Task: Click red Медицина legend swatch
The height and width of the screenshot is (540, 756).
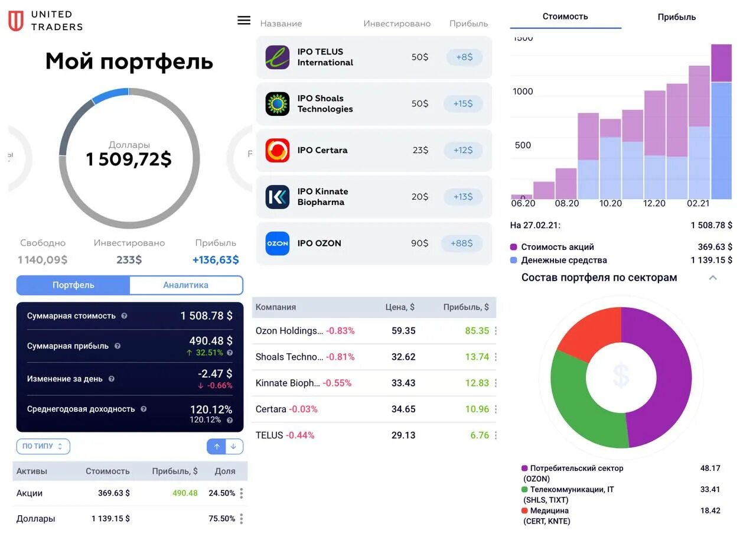Action: click(x=524, y=511)
